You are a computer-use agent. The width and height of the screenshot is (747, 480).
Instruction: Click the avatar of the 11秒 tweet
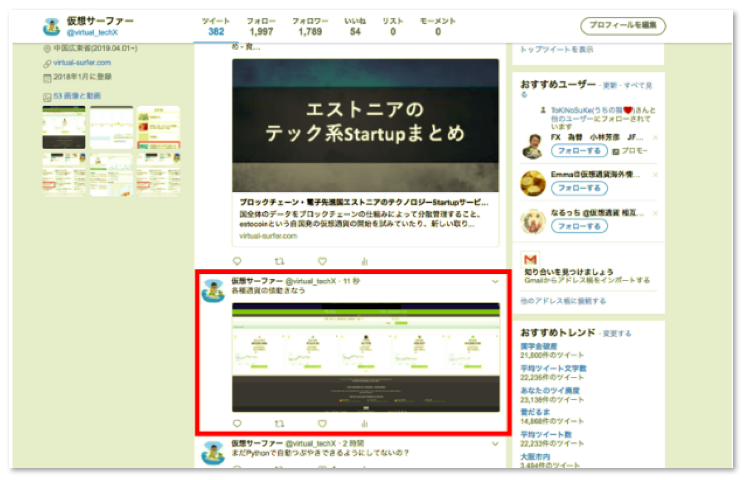point(213,291)
